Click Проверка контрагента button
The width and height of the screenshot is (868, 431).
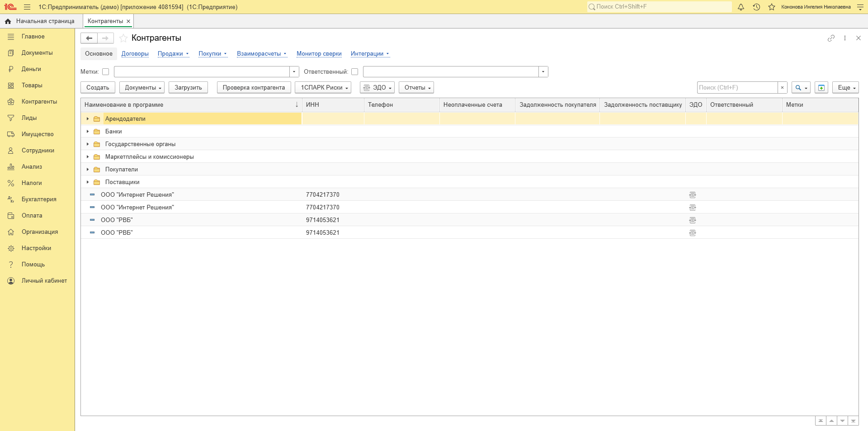click(254, 88)
